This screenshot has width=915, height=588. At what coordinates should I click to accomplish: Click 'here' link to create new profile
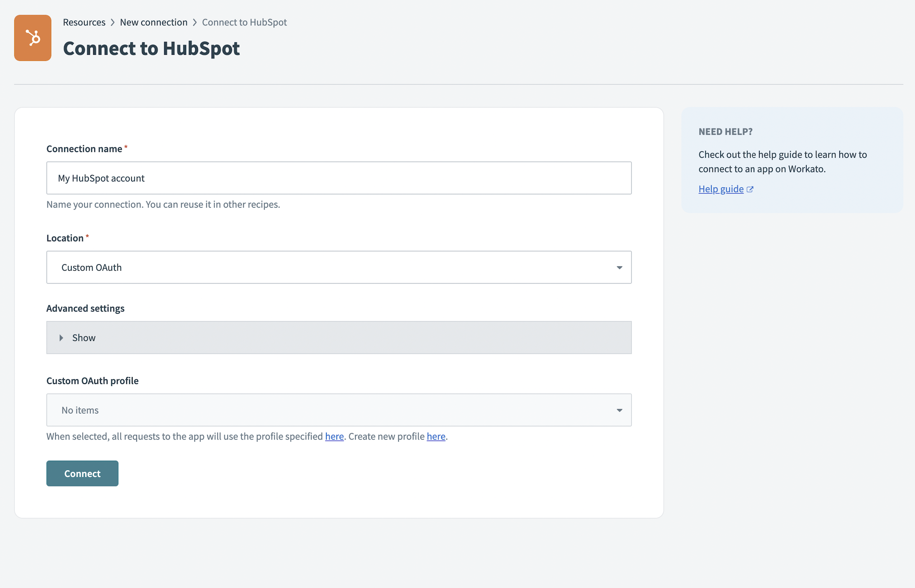(x=436, y=436)
